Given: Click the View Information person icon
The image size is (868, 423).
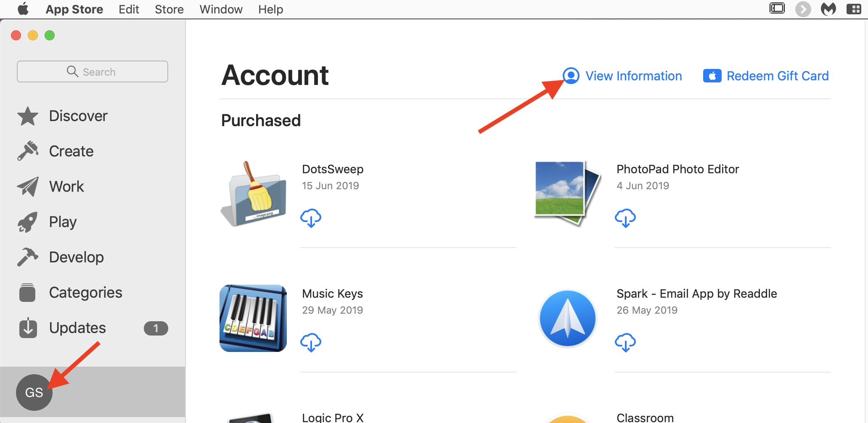Looking at the screenshot, I should (571, 76).
